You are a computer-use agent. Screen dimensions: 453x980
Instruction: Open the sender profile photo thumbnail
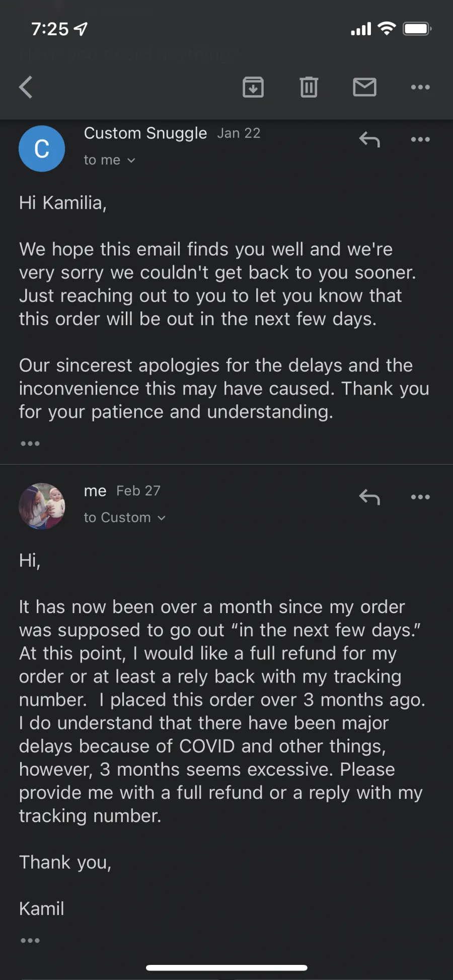click(x=42, y=506)
